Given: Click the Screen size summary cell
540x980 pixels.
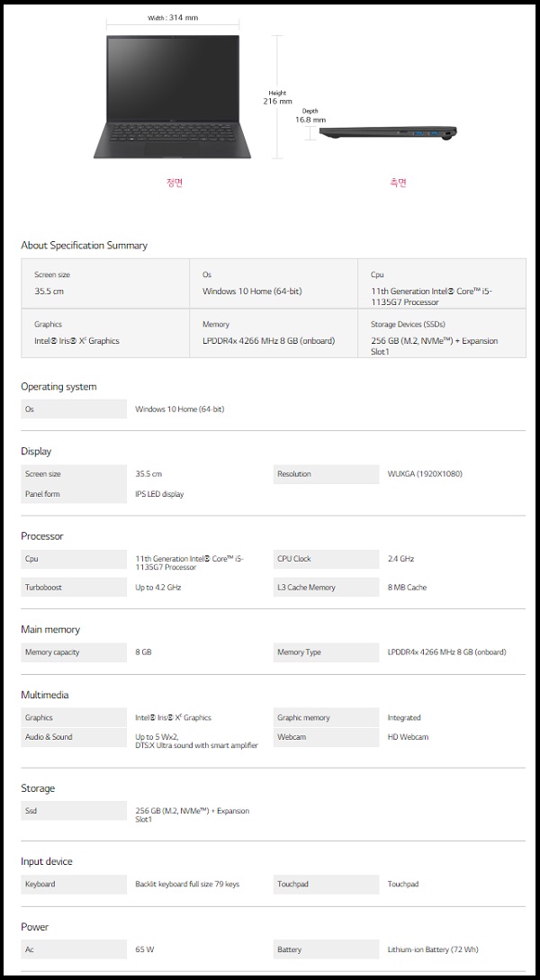Looking at the screenshot, I should [104, 283].
